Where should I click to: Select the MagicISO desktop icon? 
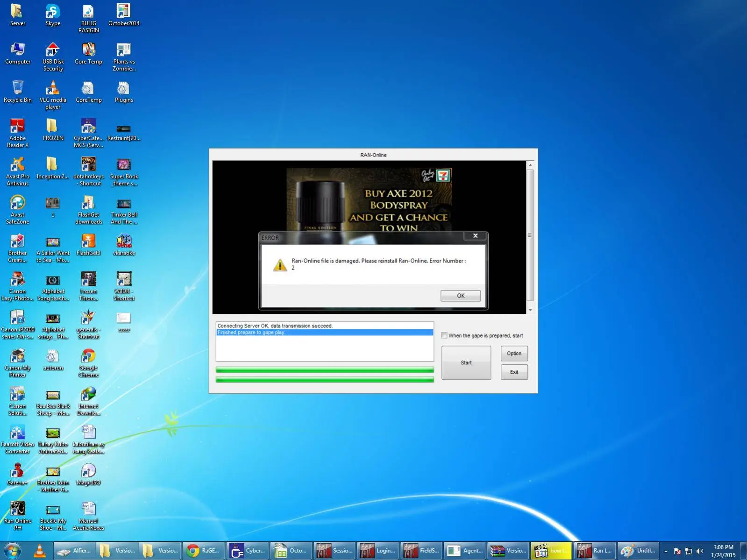(88, 474)
